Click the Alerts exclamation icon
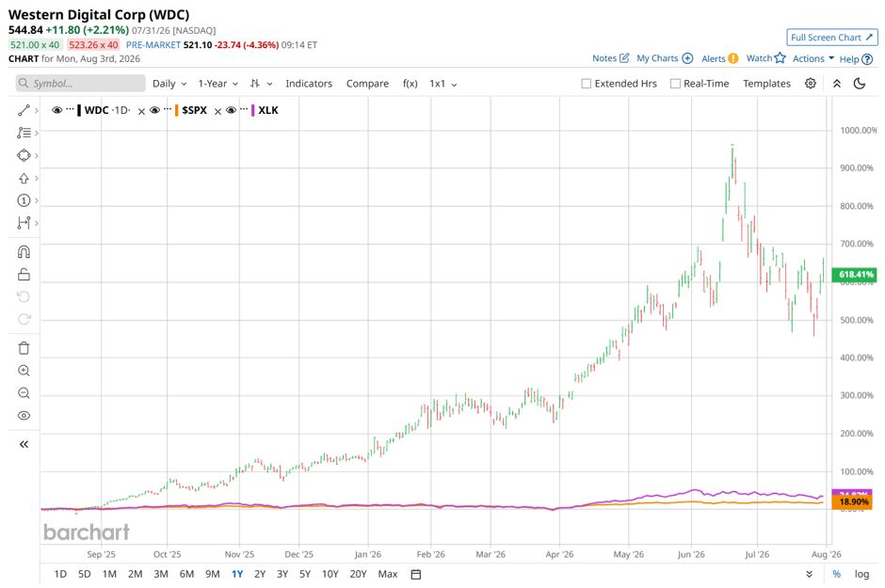 point(733,58)
